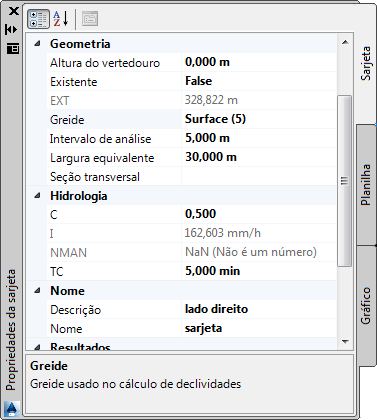The image size is (377, 420).
Task: Edit Intervalo de análise value 5,000 m
Action: (x=259, y=138)
